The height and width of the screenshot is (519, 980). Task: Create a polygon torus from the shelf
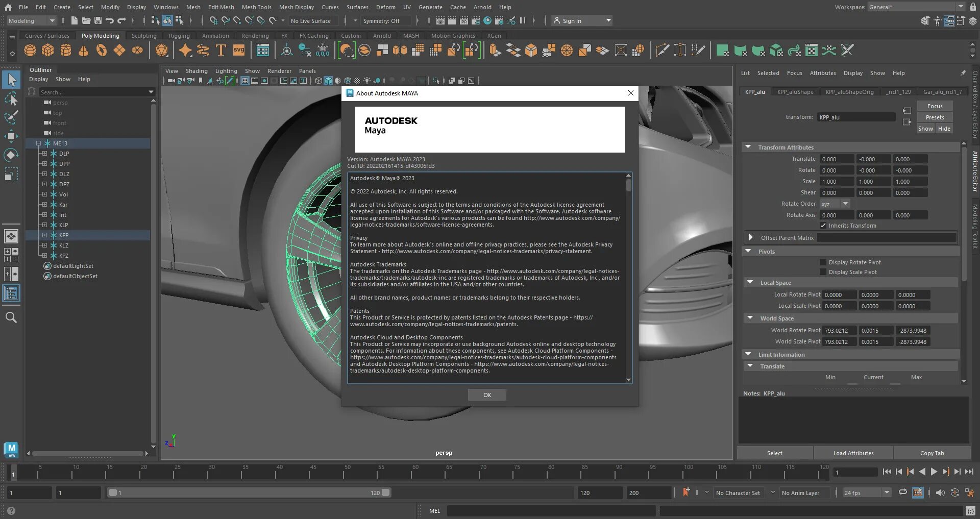[102, 51]
